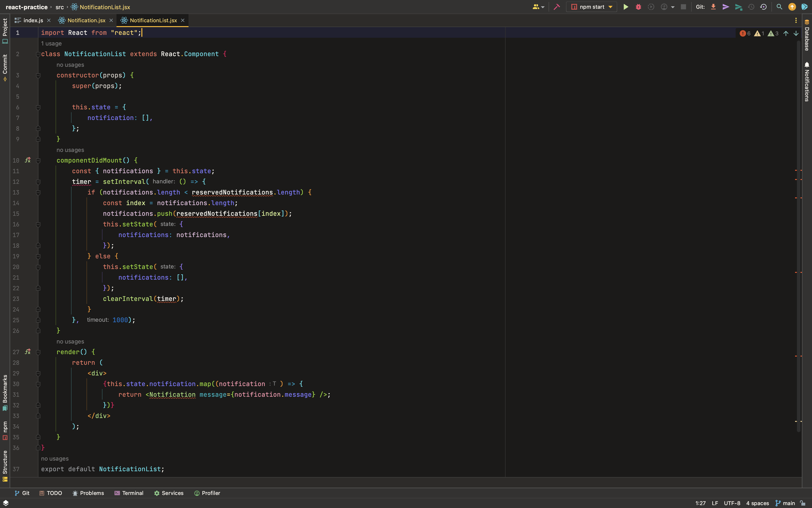Screen dimensions: 812x508
Task: Click the override gutter icon on componentDidMount line
Action: coord(28,160)
